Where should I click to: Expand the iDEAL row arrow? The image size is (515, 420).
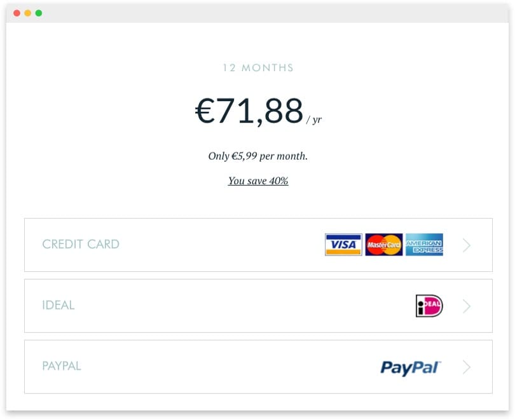coord(467,306)
